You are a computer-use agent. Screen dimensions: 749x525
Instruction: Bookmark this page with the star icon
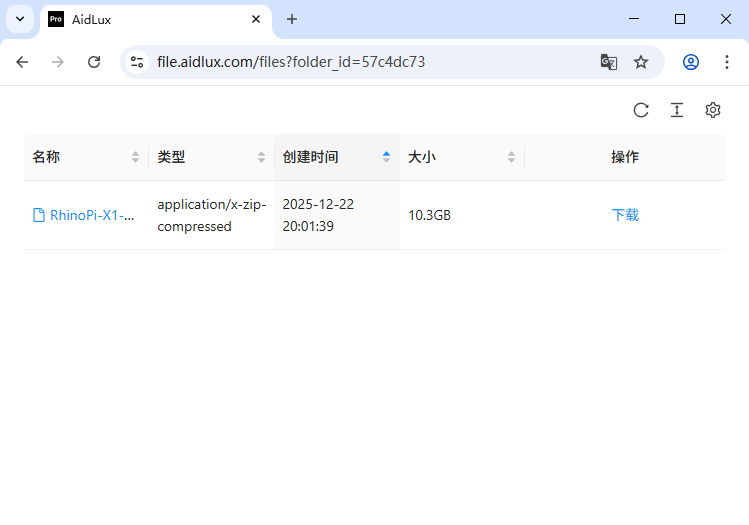coord(641,62)
